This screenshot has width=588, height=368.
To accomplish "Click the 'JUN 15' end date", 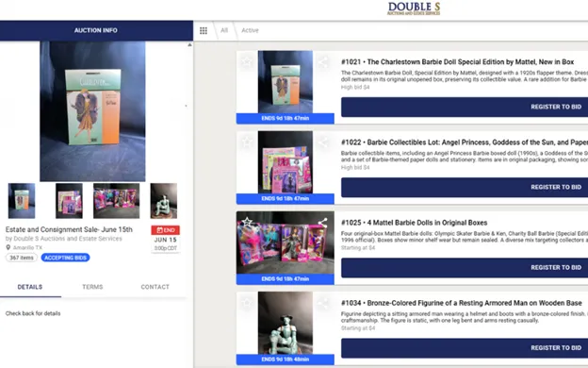I will (x=166, y=240).
